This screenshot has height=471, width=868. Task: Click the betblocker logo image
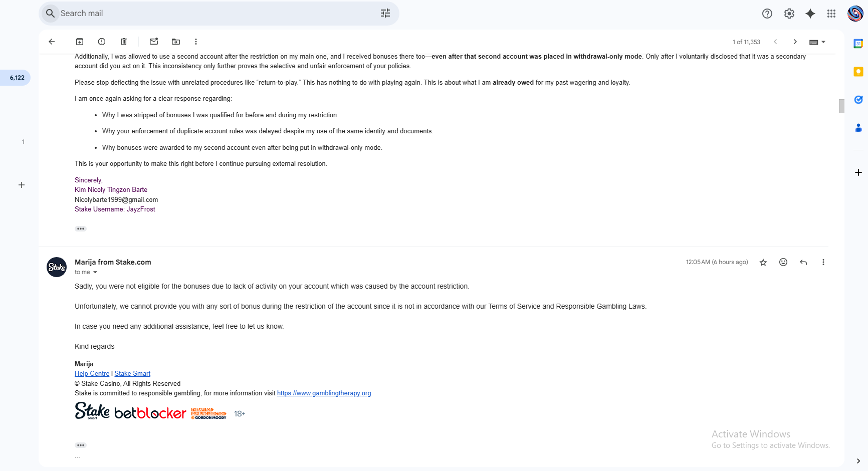click(150, 413)
